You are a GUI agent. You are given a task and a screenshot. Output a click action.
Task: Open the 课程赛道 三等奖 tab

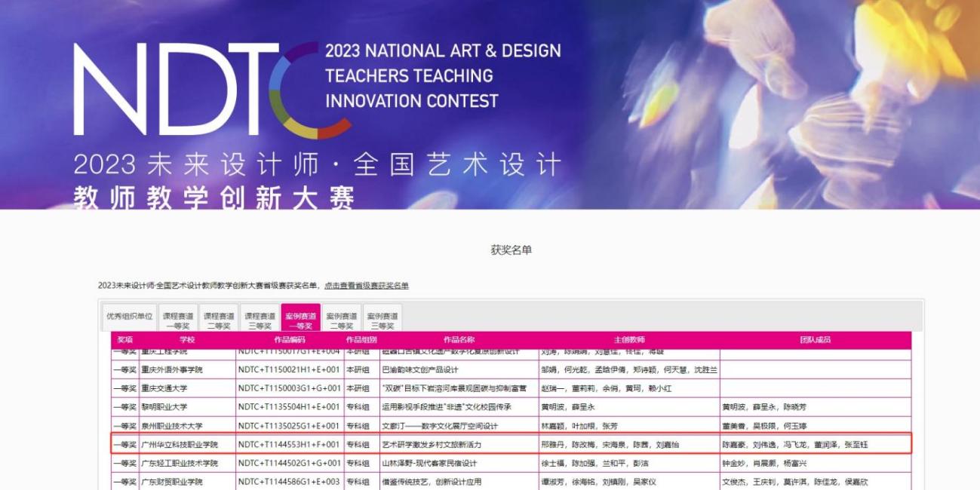click(260, 320)
